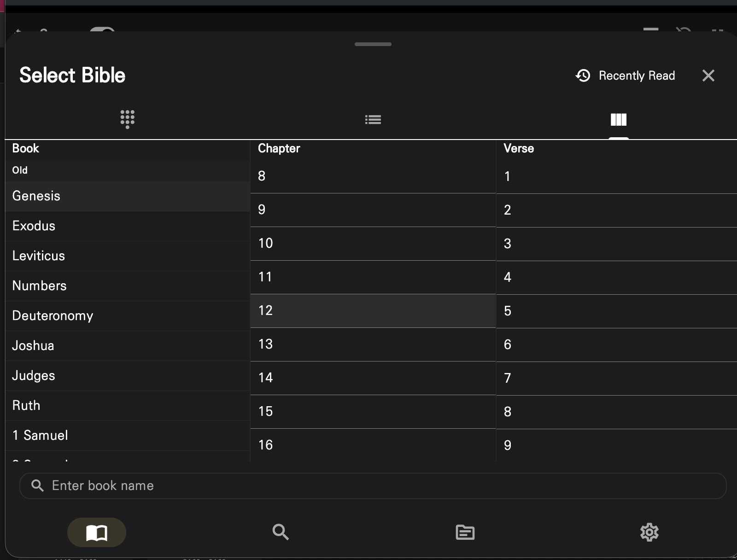Screen dimensions: 737x560
Task: Open the Book column header
Action: 26,148
